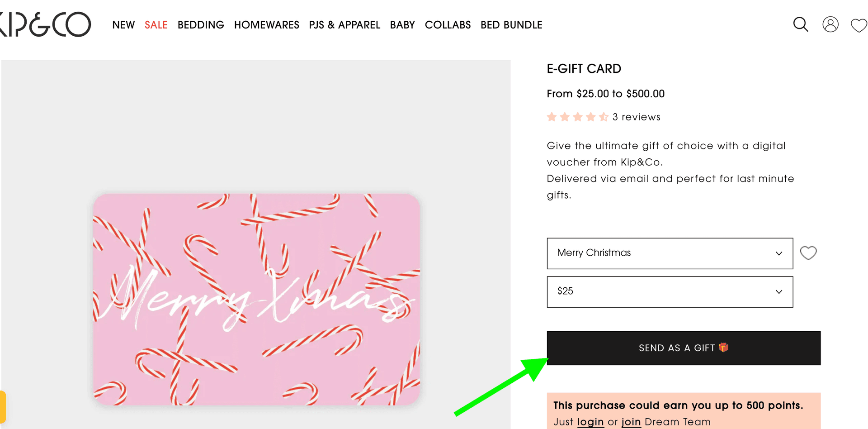Click SEND AS A GIFT button

(x=684, y=348)
